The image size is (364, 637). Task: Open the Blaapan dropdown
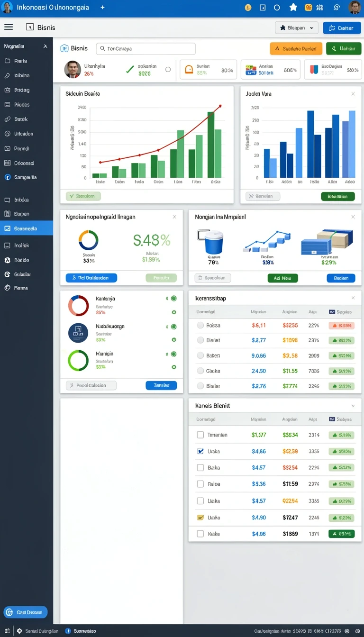296,28
